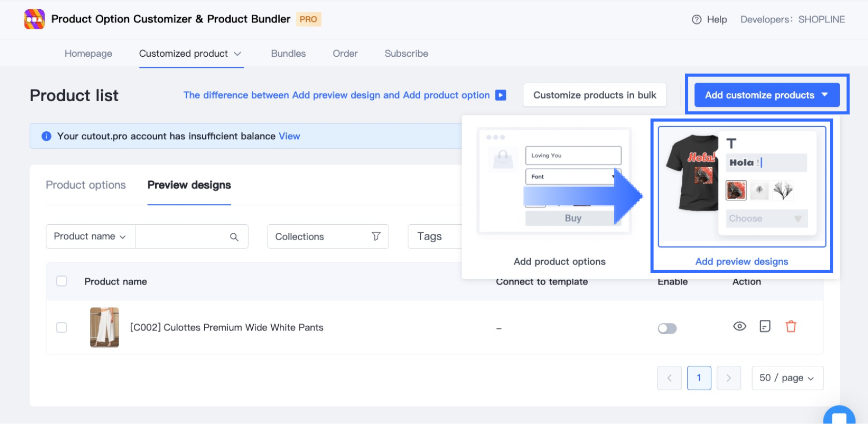Click the app logo icon
This screenshot has height=424, width=868.
tap(34, 19)
